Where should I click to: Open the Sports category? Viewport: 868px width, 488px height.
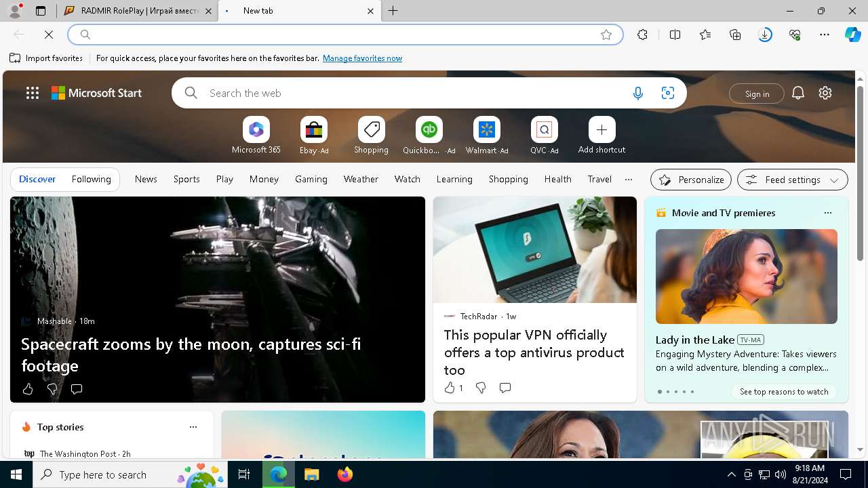[186, 180]
